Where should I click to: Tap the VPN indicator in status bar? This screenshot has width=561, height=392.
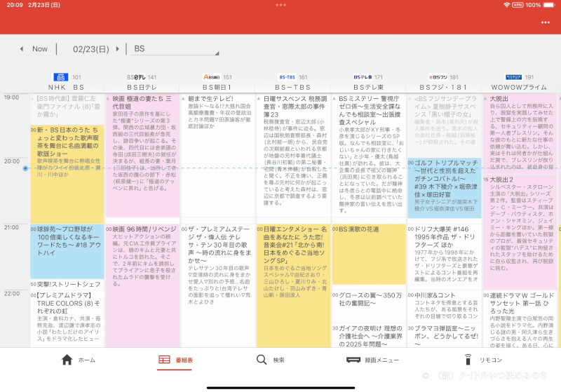[x=518, y=5]
